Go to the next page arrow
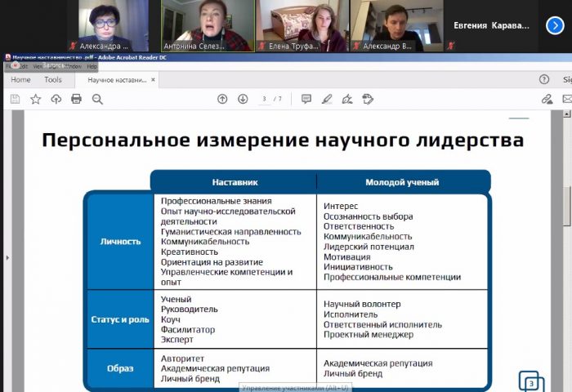572x392 pixels. (243, 99)
